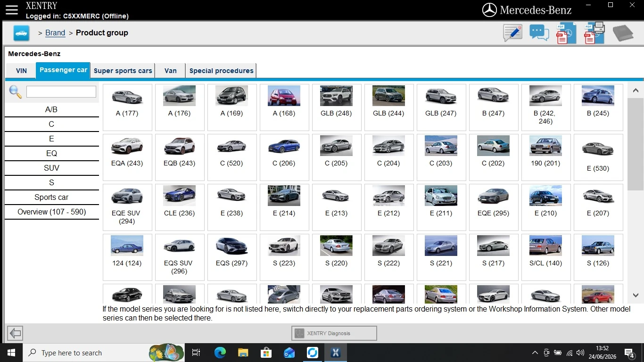Open Task View on the taskbar
This screenshot has height=362, width=644.
196,353
